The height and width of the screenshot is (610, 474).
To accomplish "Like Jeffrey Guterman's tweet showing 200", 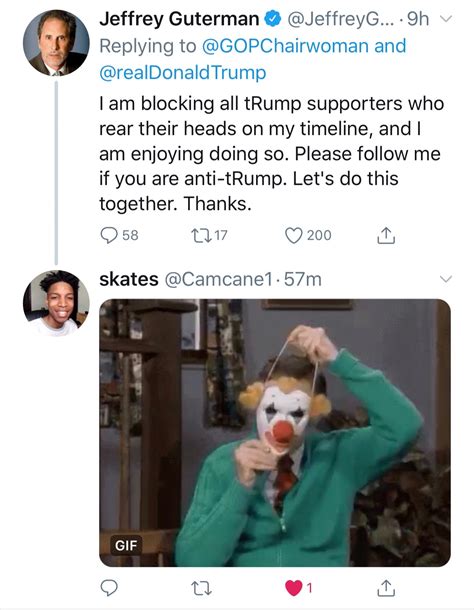I will [293, 235].
